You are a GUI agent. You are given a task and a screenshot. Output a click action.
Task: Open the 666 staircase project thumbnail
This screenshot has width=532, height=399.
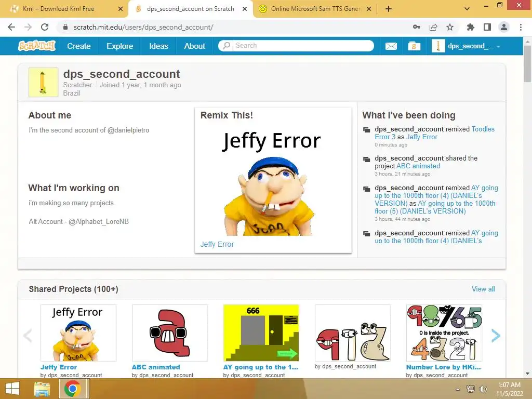(261, 333)
